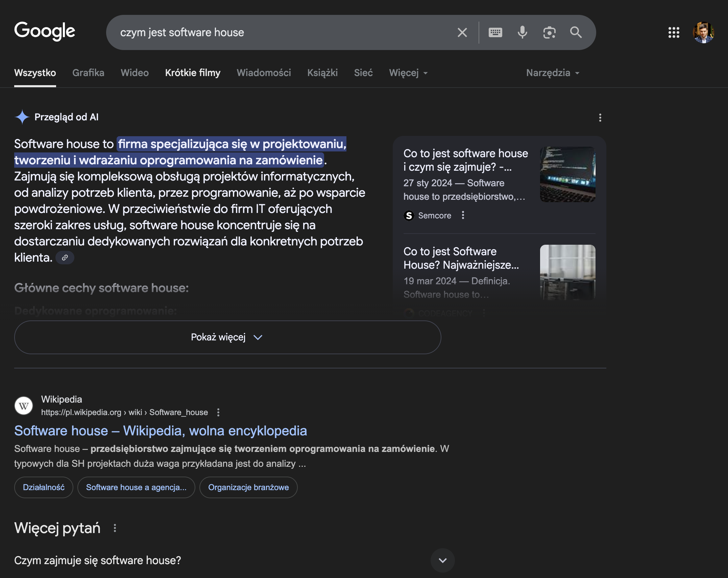Click the source link chip after 'klienta.'

tap(65, 258)
